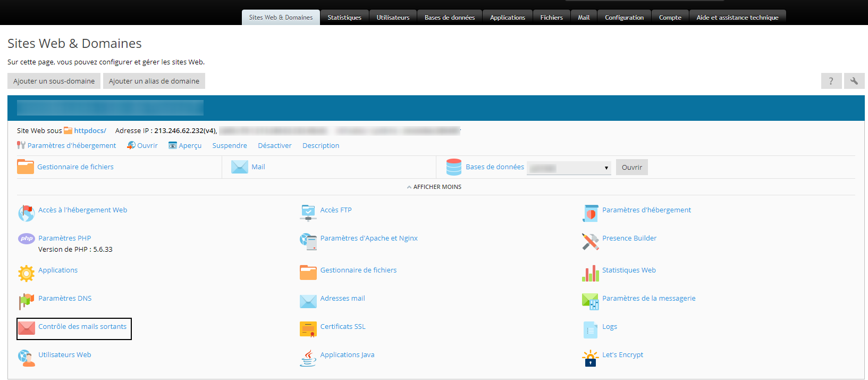Open the Let's Encrypt link
Screen dimensions: 868x380
pyautogui.click(x=622, y=354)
